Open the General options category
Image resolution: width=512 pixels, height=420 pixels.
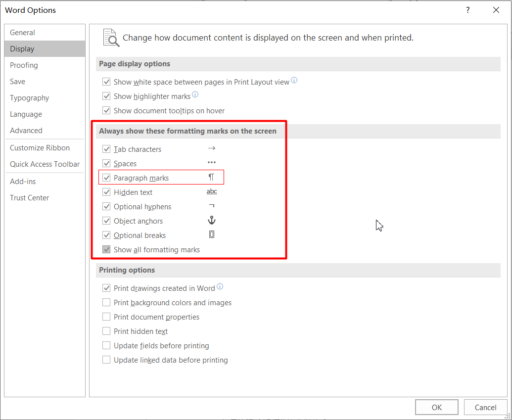click(45, 33)
